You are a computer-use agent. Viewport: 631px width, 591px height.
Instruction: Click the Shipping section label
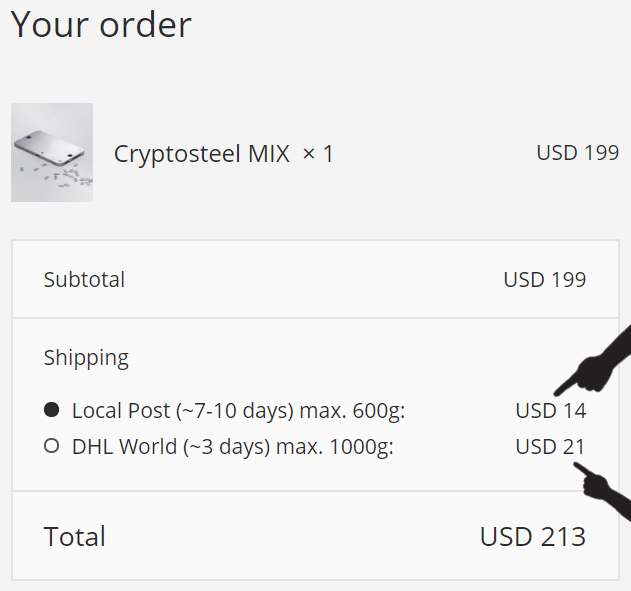click(86, 358)
